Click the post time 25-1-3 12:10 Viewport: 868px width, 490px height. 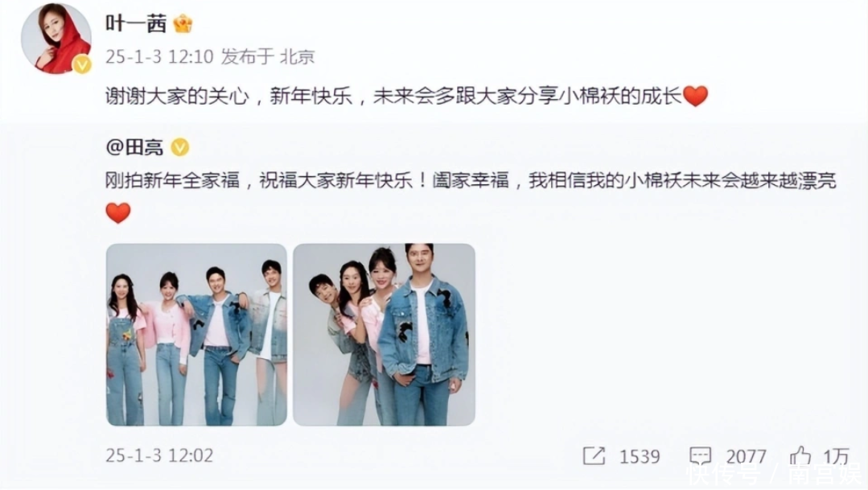(x=159, y=56)
